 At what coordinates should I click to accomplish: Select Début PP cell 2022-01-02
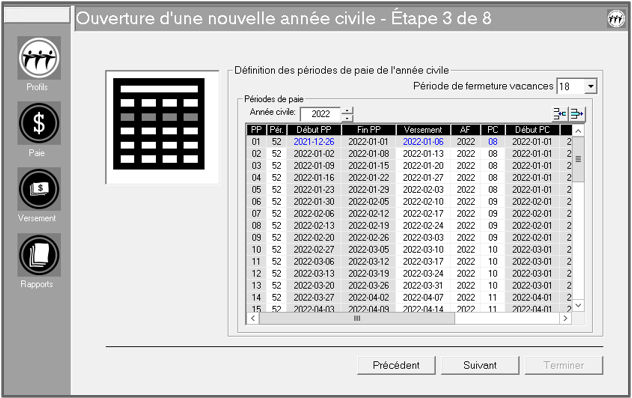pos(314,154)
